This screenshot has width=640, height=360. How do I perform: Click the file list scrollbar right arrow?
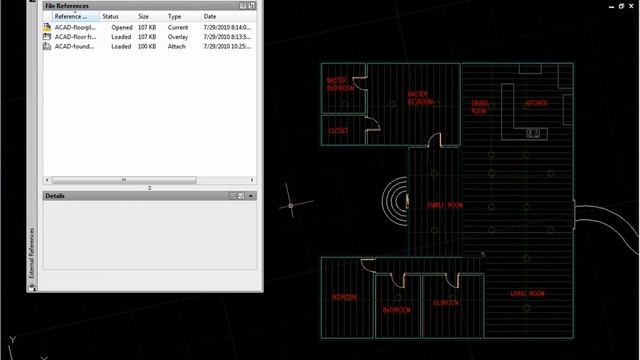(x=252, y=180)
